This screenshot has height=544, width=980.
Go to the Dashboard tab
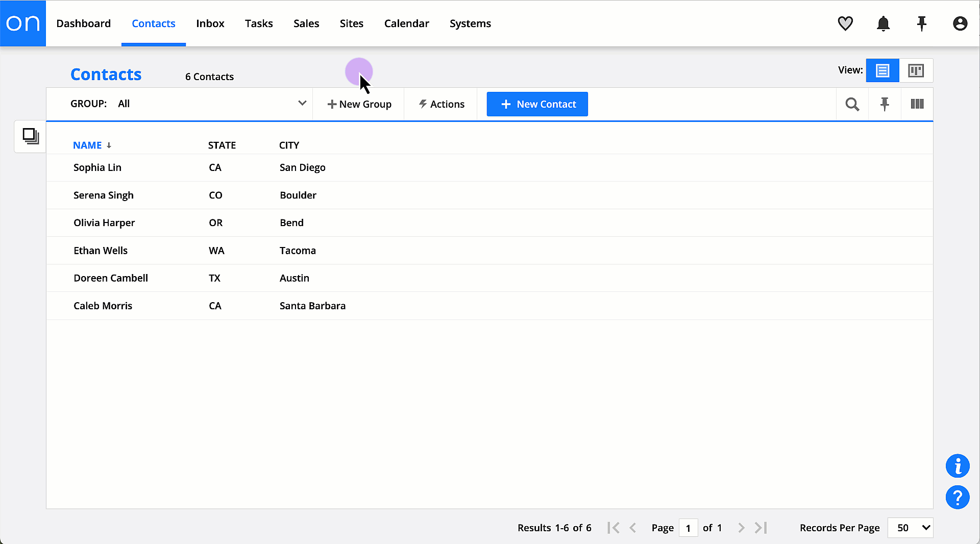click(x=83, y=23)
